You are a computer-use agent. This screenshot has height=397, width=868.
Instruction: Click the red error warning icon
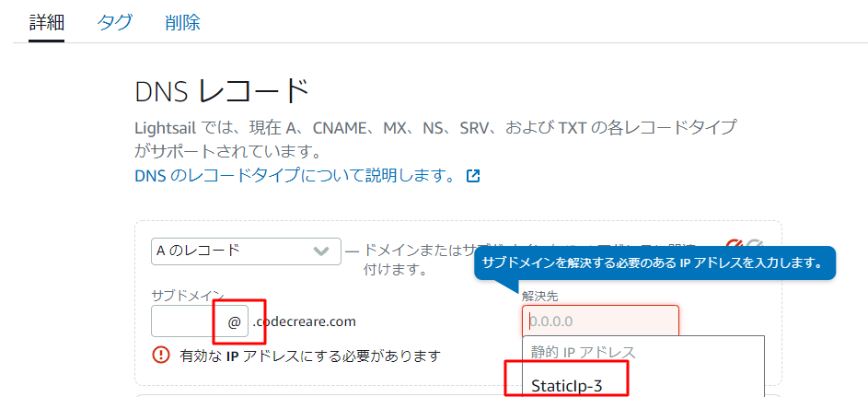click(x=162, y=355)
